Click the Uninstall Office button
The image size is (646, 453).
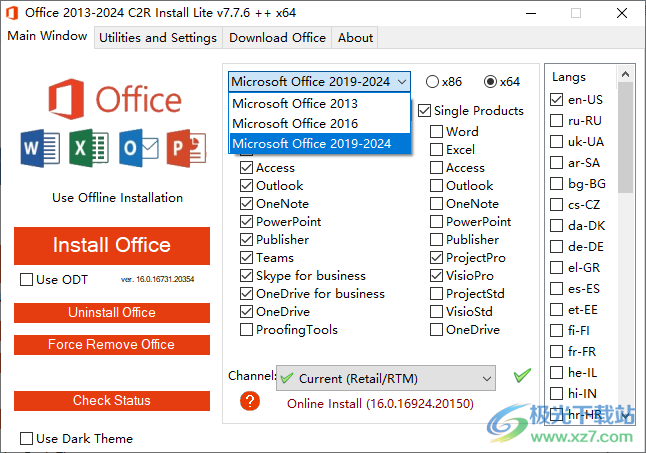click(112, 313)
